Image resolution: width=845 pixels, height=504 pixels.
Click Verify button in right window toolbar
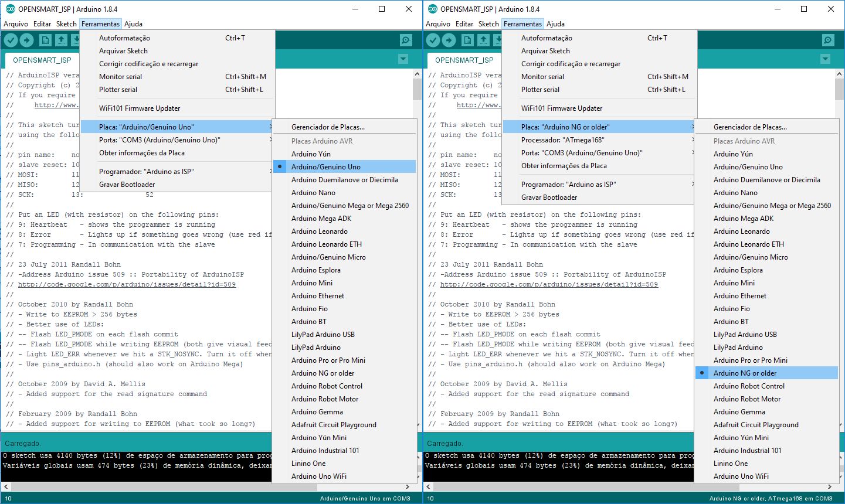click(433, 40)
